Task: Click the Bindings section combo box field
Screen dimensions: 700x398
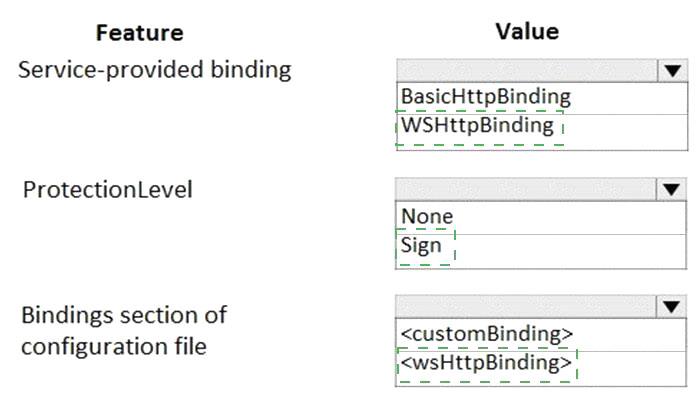Action: point(526,307)
